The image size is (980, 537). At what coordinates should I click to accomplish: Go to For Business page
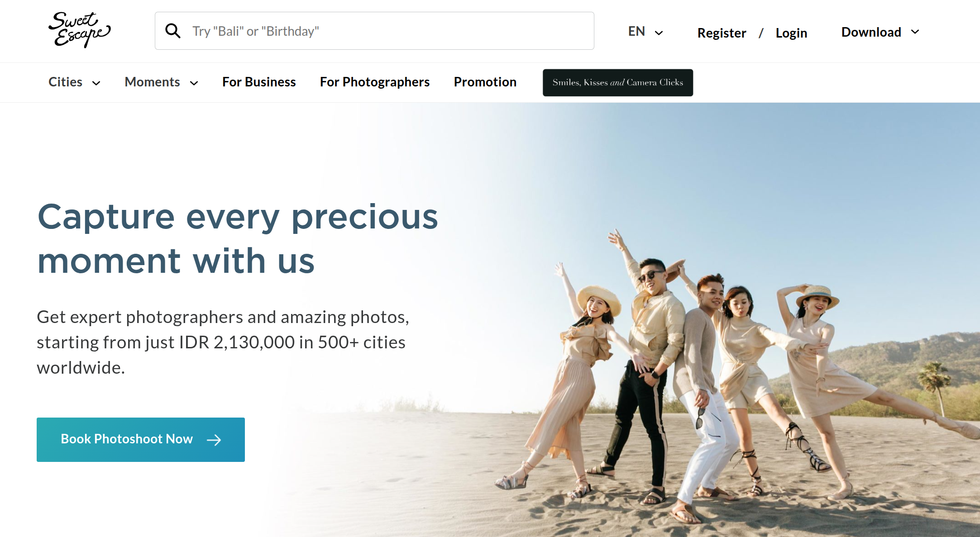point(259,82)
